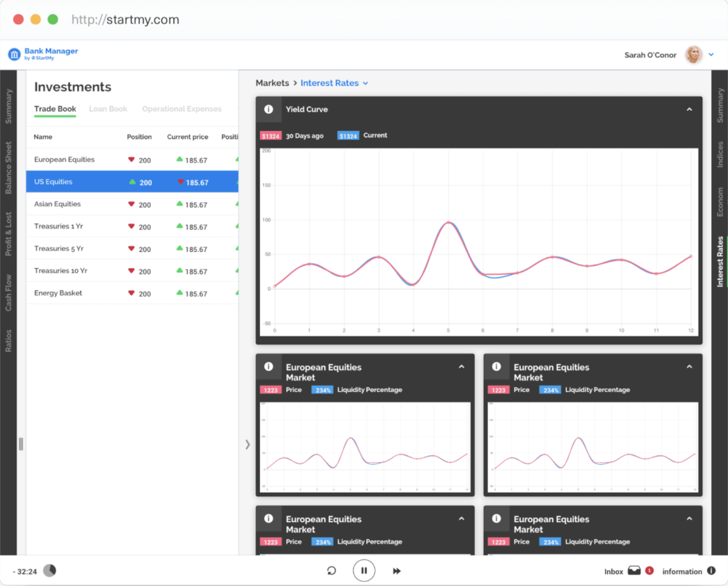Open Summary in the left sidebar
Viewport: 728px width, 586px height.
[8, 106]
